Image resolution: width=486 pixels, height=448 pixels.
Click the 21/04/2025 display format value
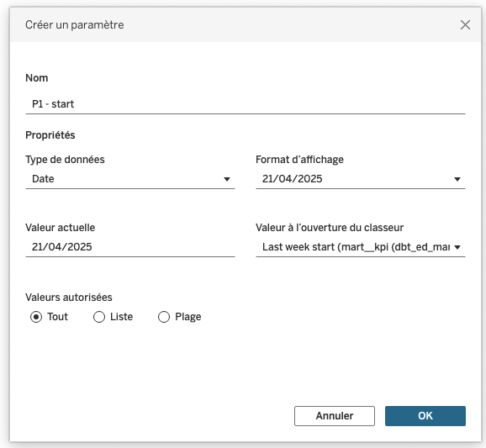(x=293, y=179)
